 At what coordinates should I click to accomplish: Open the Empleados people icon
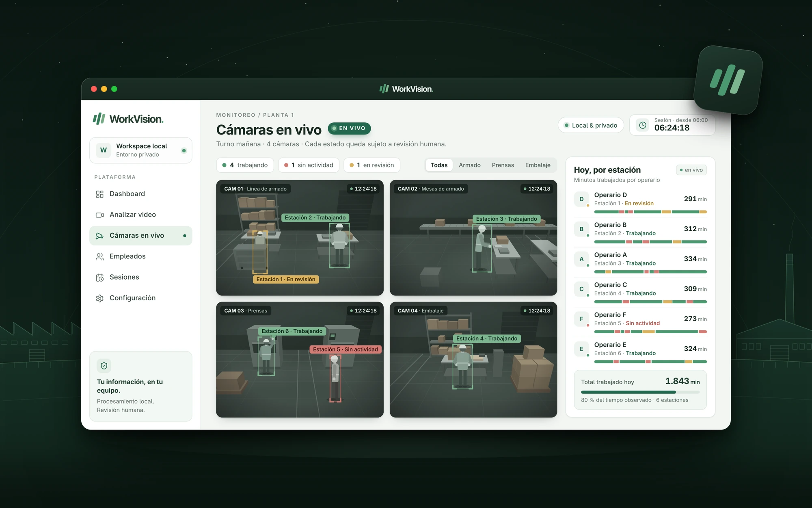[x=99, y=256]
